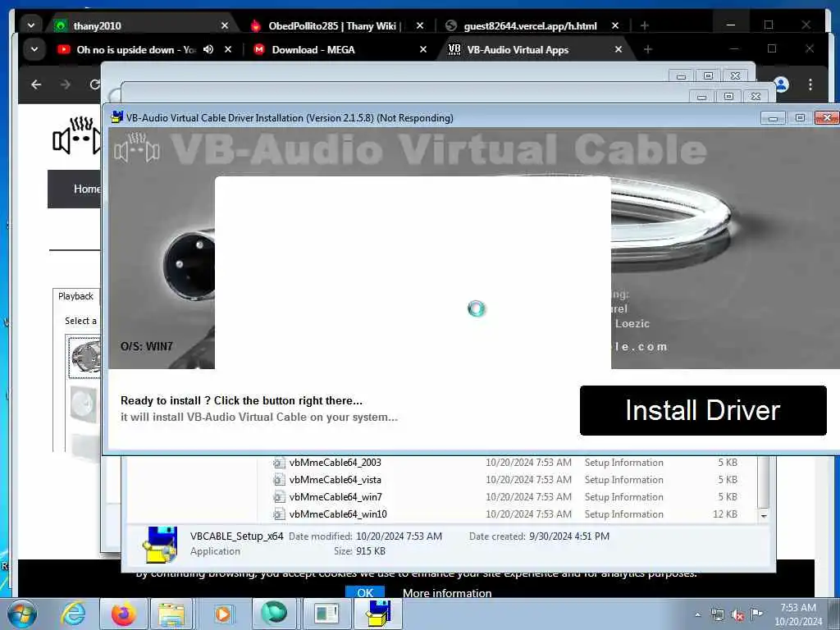
Task: Go back in the Chrome browser
Action: pos(36,84)
